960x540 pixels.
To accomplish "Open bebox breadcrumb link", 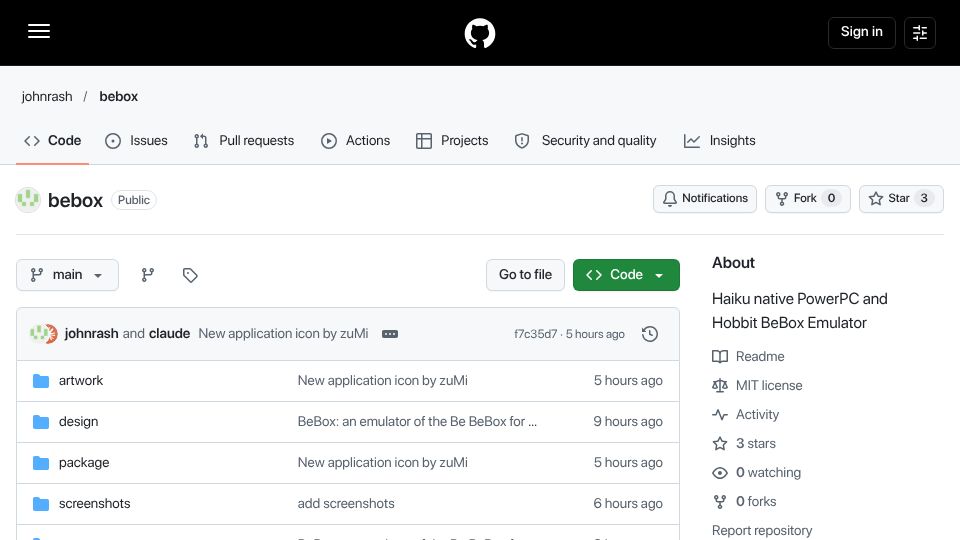I will click(x=119, y=97).
